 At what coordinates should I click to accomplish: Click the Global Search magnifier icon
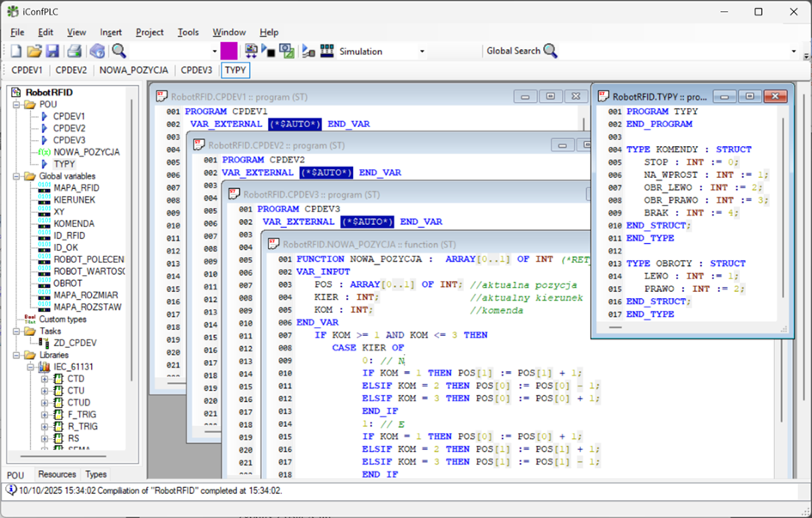pos(551,51)
